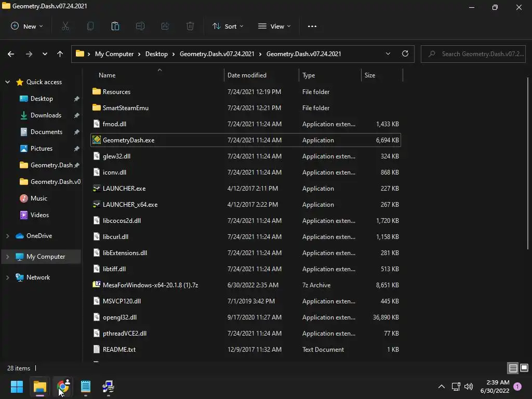
Task: Click My Computer in the breadcrumb
Action: pyautogui.click(x=114, y=54)
